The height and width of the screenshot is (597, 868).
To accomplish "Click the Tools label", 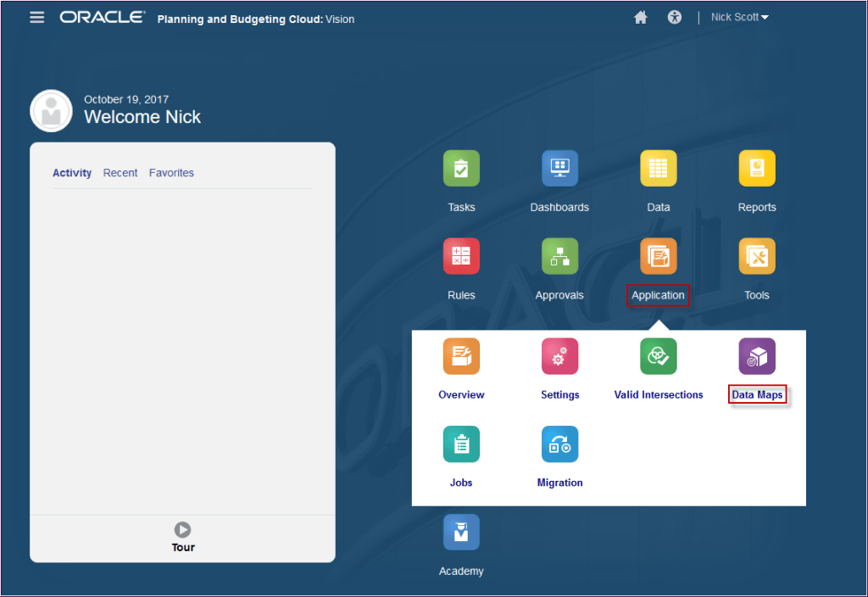I will pos(757,295).
